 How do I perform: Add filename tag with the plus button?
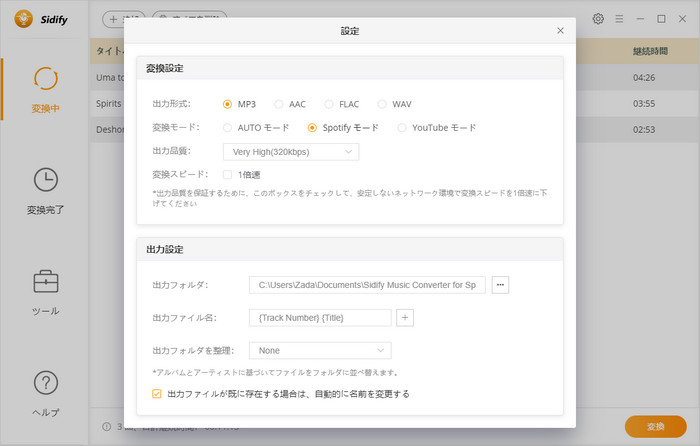[x=405, y=317]
